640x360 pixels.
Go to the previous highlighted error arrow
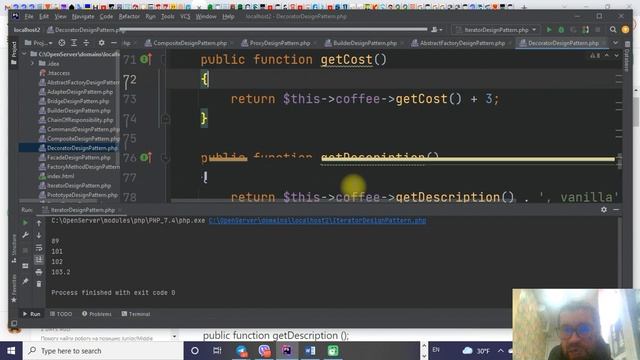pos(607,56)
